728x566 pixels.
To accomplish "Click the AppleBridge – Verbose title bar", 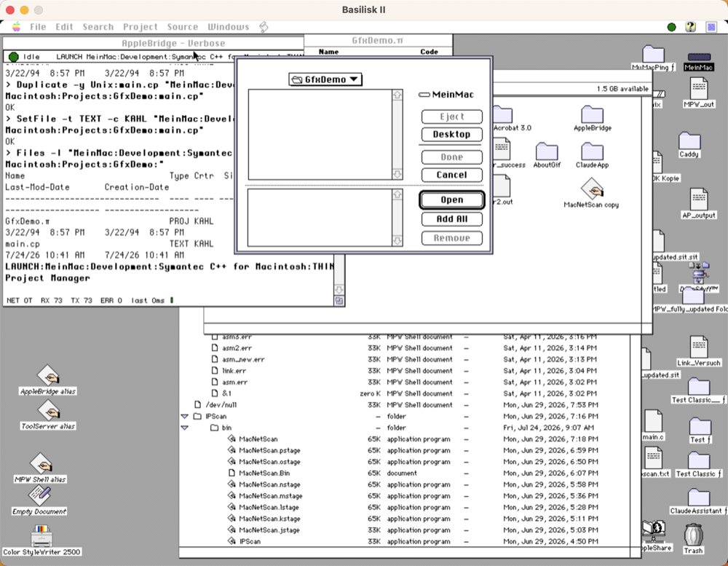I will [x=154, y=43].
